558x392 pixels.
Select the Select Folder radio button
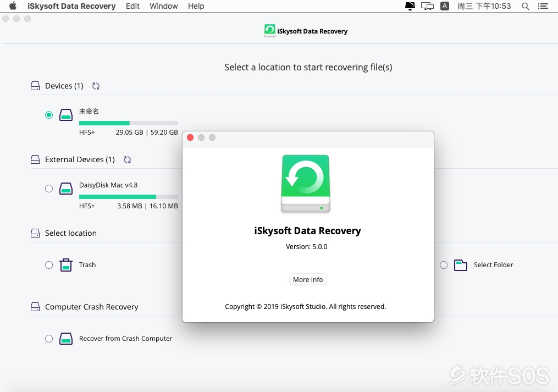(x=444, y=265)
